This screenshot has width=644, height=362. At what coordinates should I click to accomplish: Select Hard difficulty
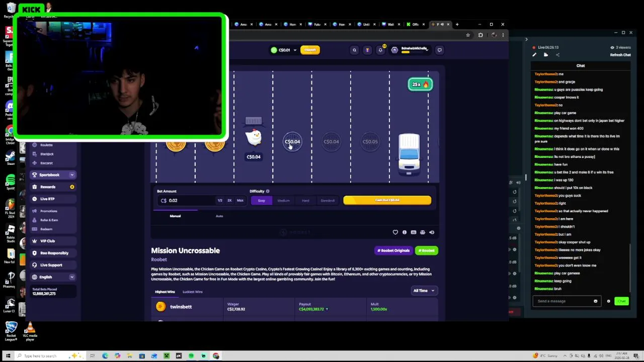[305, 201]
